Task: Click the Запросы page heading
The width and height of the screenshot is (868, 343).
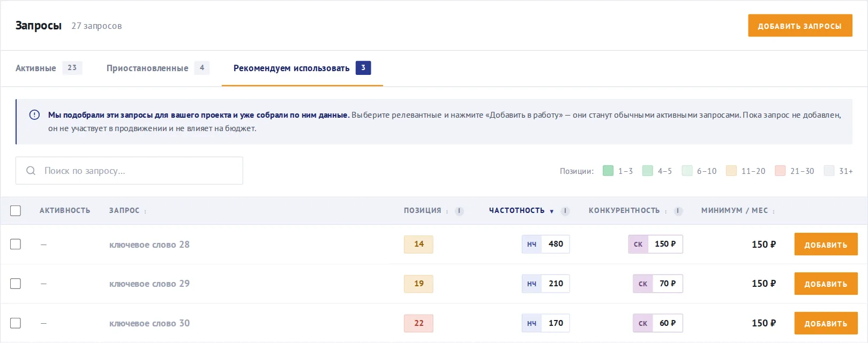Action: [x=39, y=26]
